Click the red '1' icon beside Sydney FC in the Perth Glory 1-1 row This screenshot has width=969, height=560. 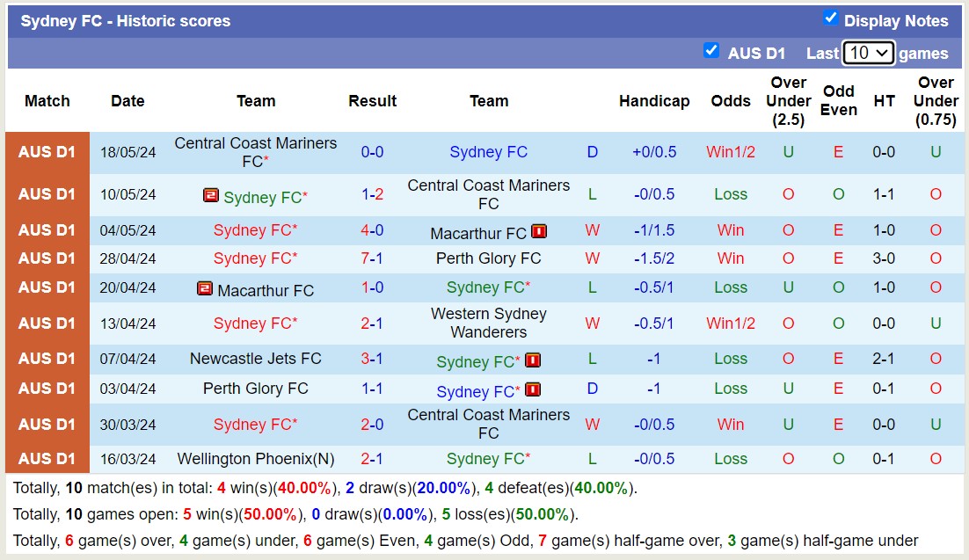[532, 389]
